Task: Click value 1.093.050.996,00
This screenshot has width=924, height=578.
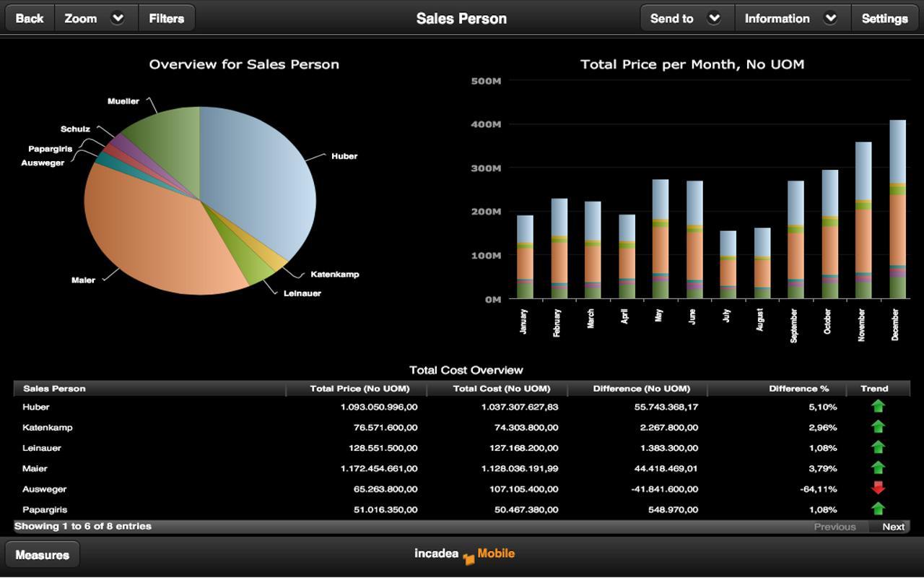Action: (x=379, y=407)
